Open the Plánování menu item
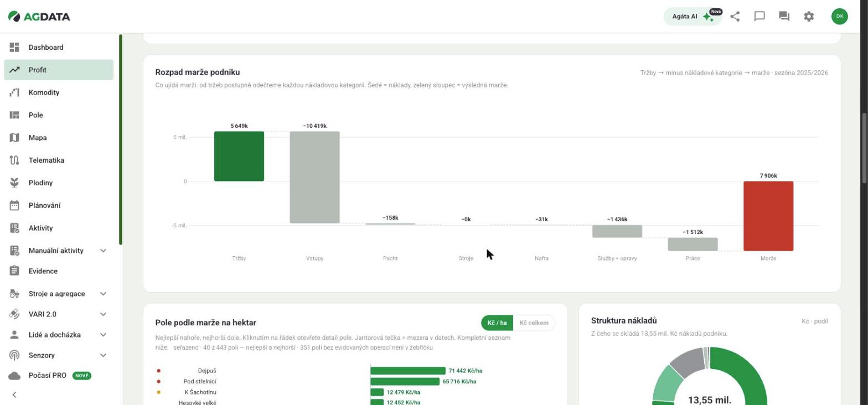This screenshot has width=868, height=405. pyautogui.click(x=59, y=205)
